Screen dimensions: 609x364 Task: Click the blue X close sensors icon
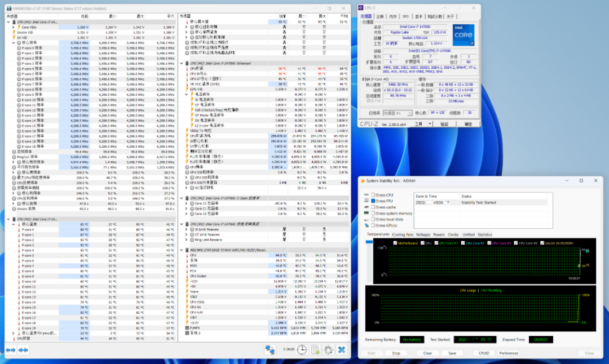[x=342, y=350]
